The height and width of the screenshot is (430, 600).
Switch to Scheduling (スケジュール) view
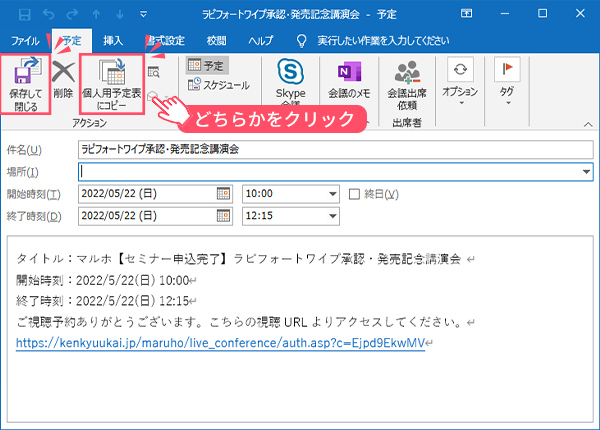(219, 85)
